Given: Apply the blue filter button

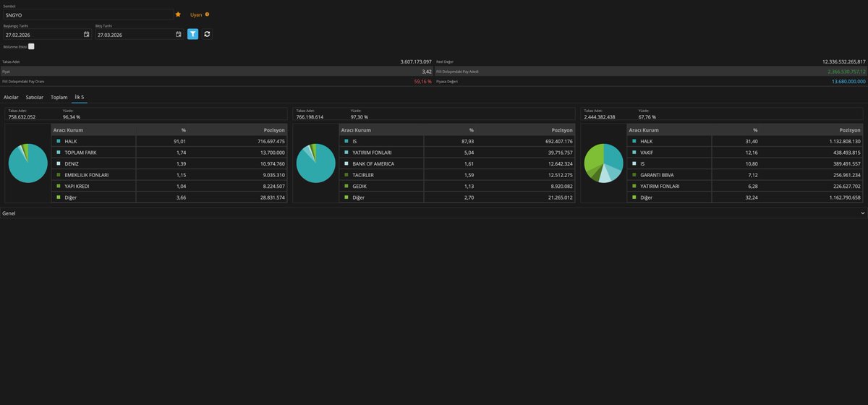Looking at the screenshot, I should [193, 34].
